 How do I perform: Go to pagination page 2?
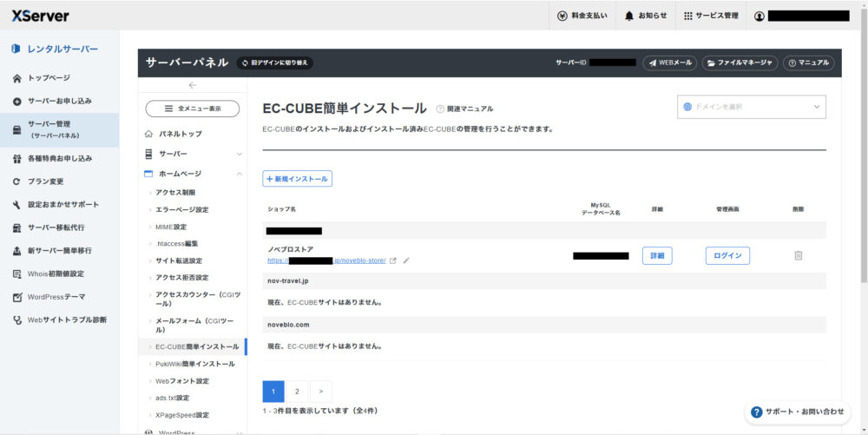point(297,392)
